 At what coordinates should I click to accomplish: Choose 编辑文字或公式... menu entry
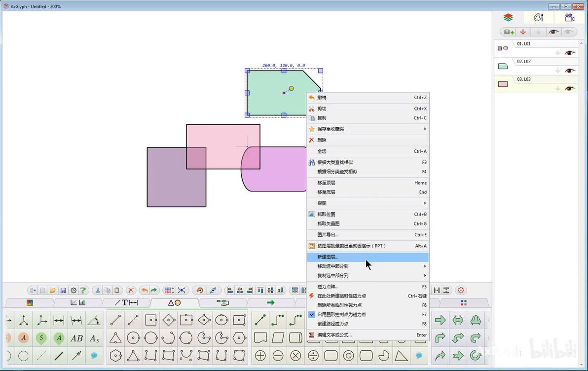(x=367, y=335)
